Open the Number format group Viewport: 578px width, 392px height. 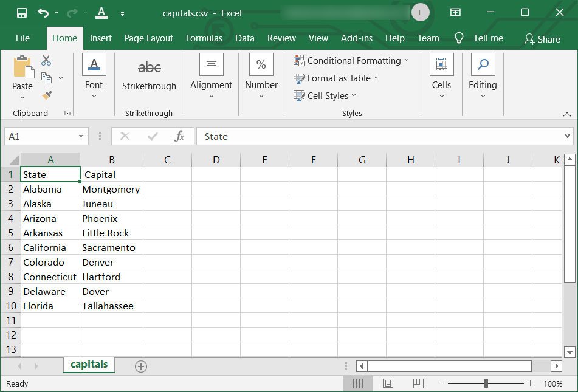(261, 77)
